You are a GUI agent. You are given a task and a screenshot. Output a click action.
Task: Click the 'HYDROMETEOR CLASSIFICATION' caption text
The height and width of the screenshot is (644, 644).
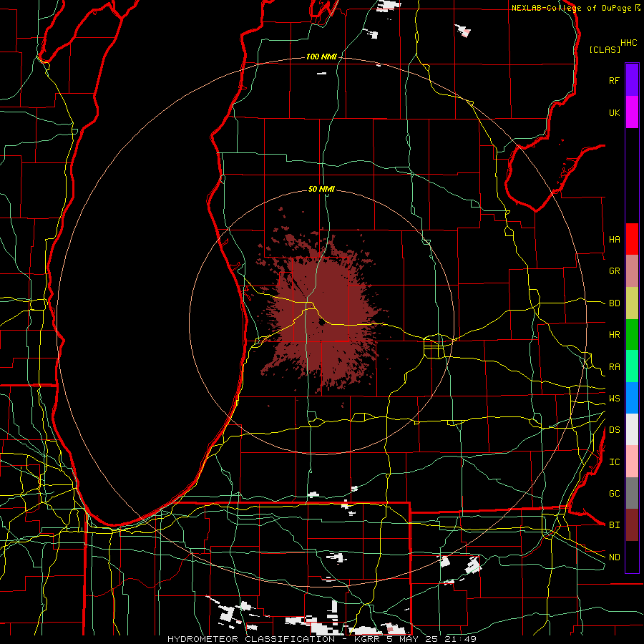251,639
